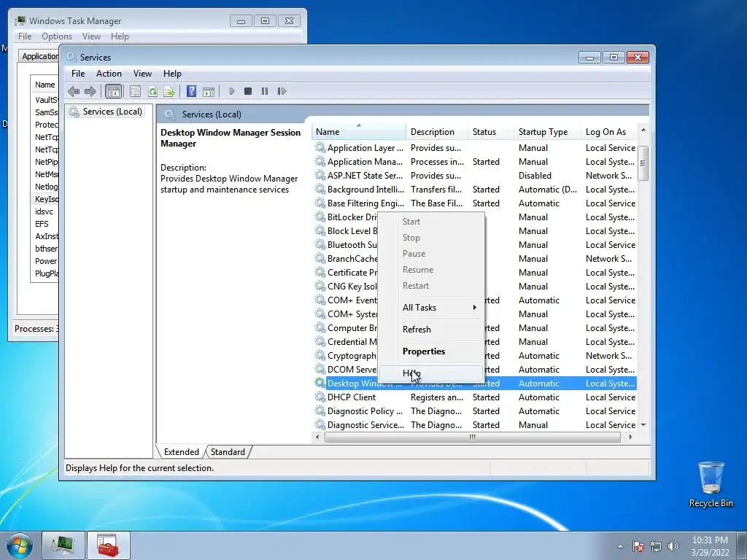
Task: Select the Diagnostic Policy service row
Action: point(474,411)
